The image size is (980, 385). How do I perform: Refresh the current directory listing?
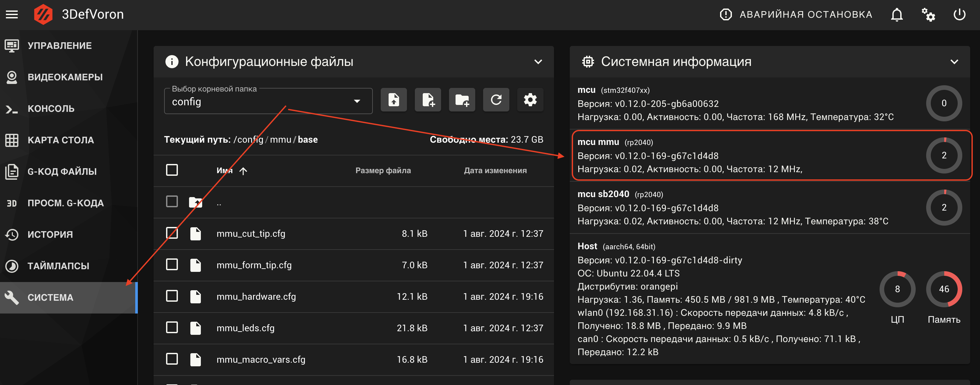click(496, 100)
